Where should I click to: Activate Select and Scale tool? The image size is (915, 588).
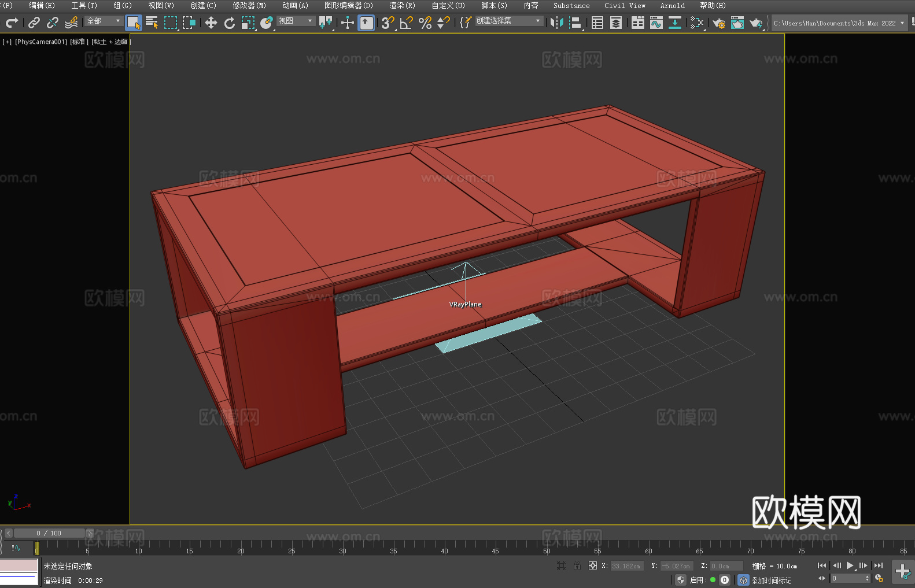click(248, 23)
